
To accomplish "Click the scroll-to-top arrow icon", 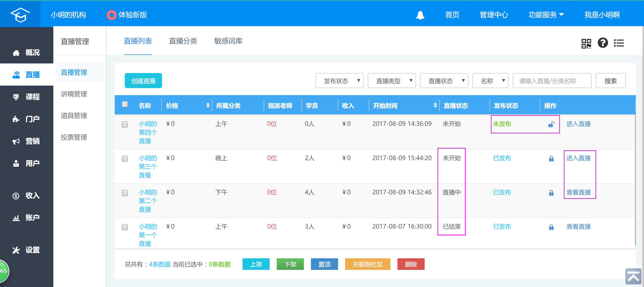I will (633, 276).
